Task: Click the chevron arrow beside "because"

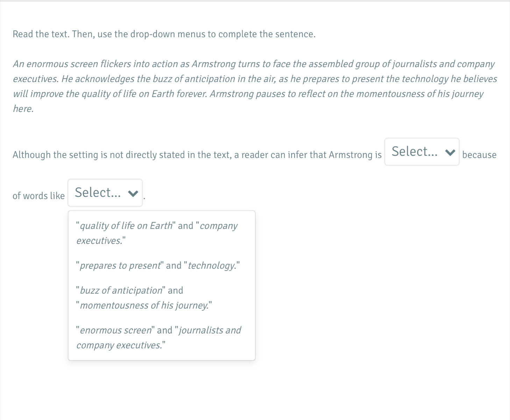Action: (450, 152)
